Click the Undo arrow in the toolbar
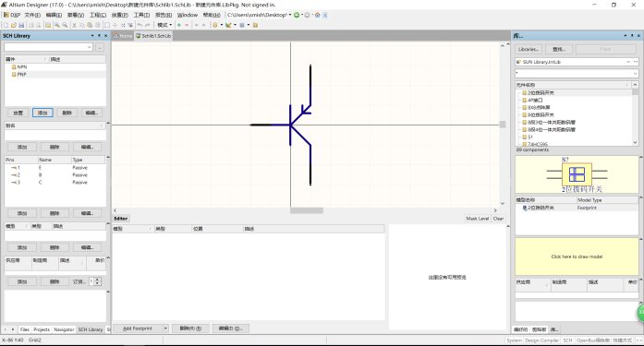 (140, 25)
